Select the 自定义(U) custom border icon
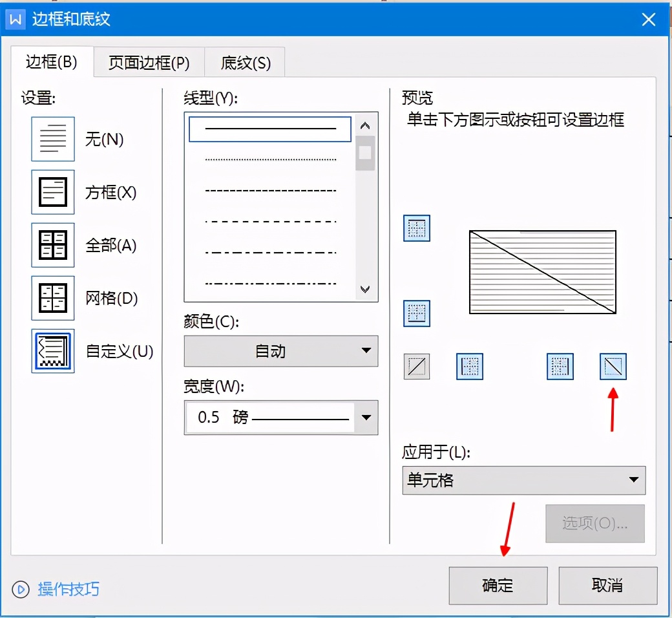672x618 pixels. (52, 351)
